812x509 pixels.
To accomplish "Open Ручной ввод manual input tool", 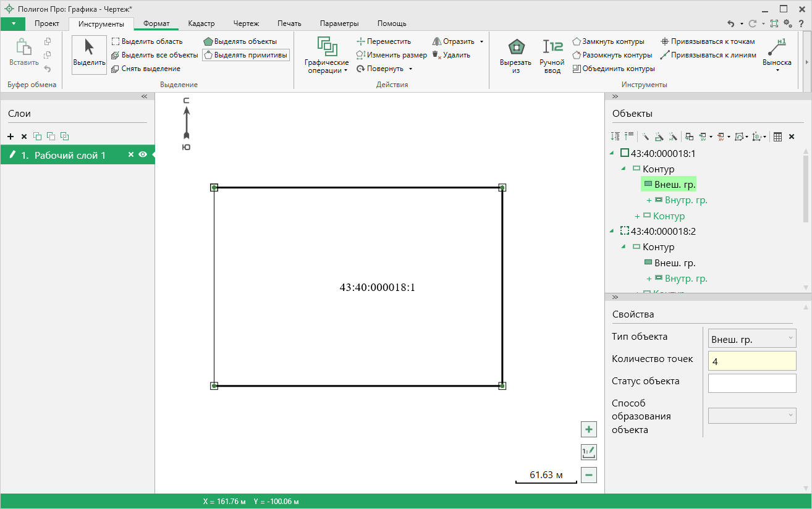I will tap(552, 55).
